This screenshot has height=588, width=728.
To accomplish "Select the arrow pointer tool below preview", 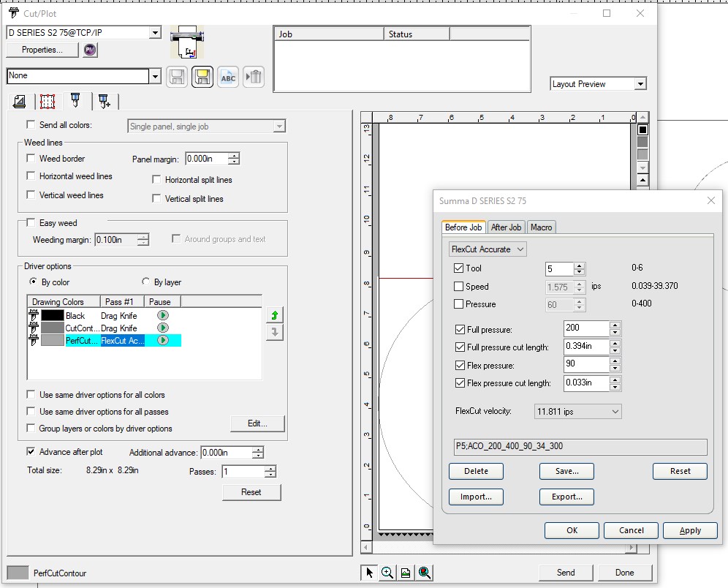I will [x=370, y=573].
